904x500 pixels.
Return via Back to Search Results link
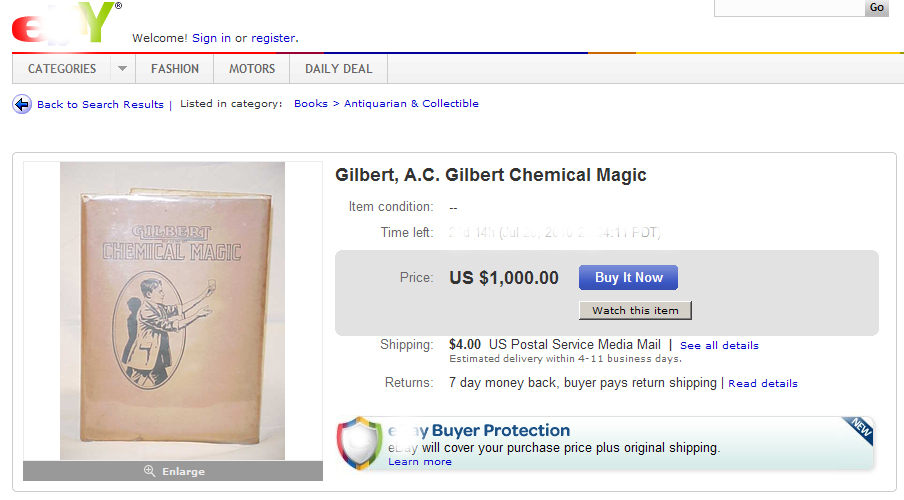[100, 104]
